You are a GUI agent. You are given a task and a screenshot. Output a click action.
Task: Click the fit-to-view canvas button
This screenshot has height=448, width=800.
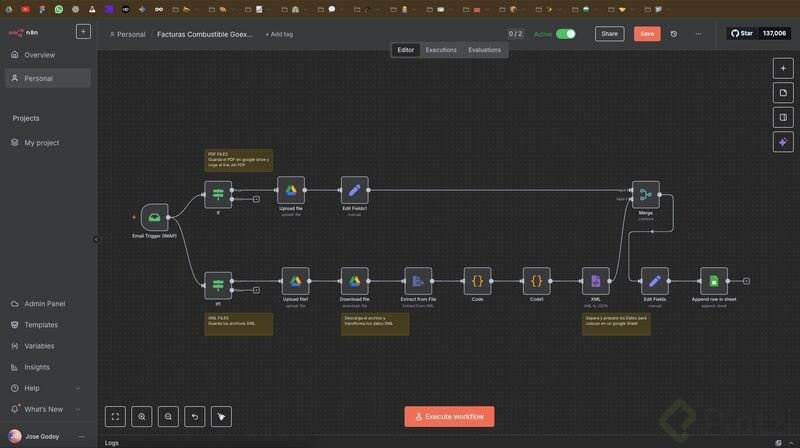pyautogui.click(x=115, y=417)
